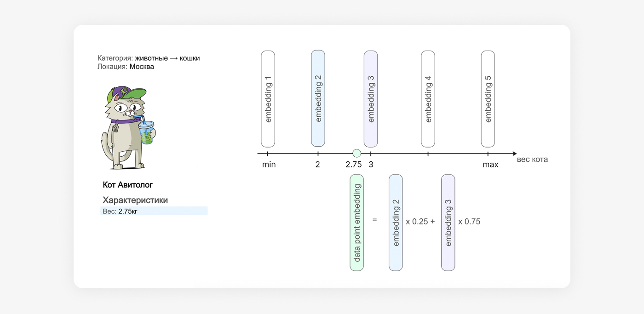Click the green circle marker at 2.75
Viewport: 644px width, 314px height.
[356, 154]
